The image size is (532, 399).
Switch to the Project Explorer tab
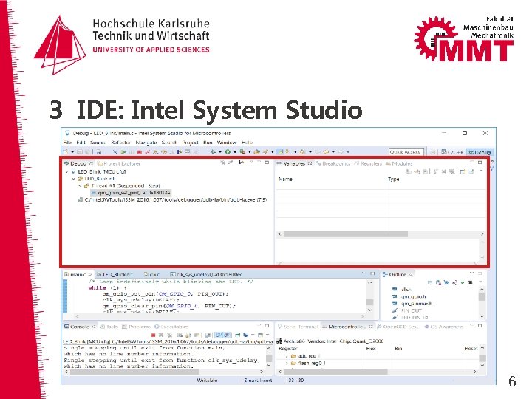[x=119, y=163]
